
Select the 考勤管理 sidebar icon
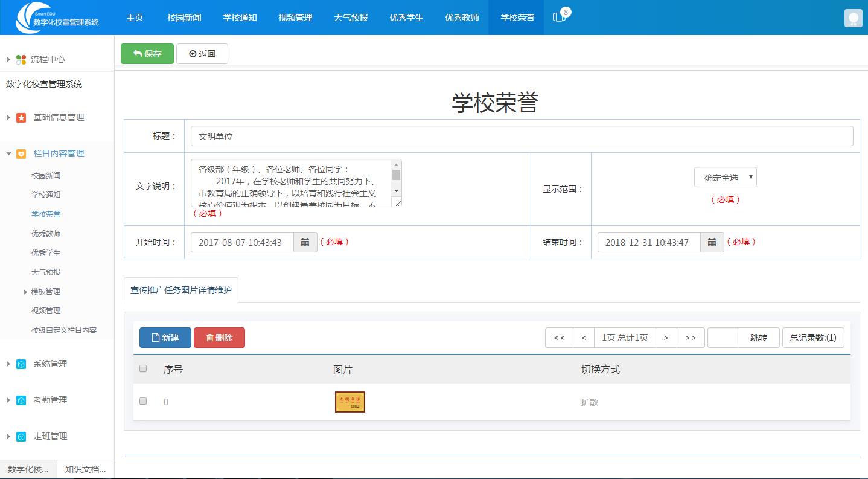coord(21,400)
